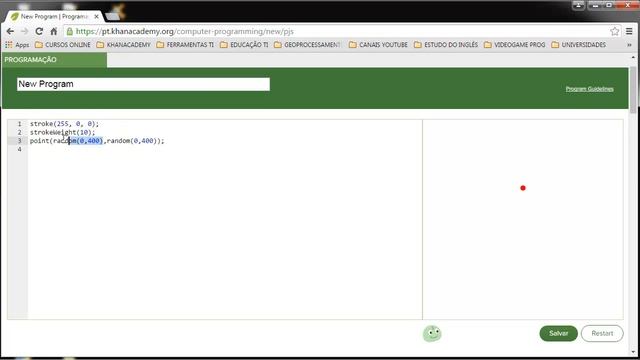Click the page vertical scrollbar thumb

(x=633, y=90)
